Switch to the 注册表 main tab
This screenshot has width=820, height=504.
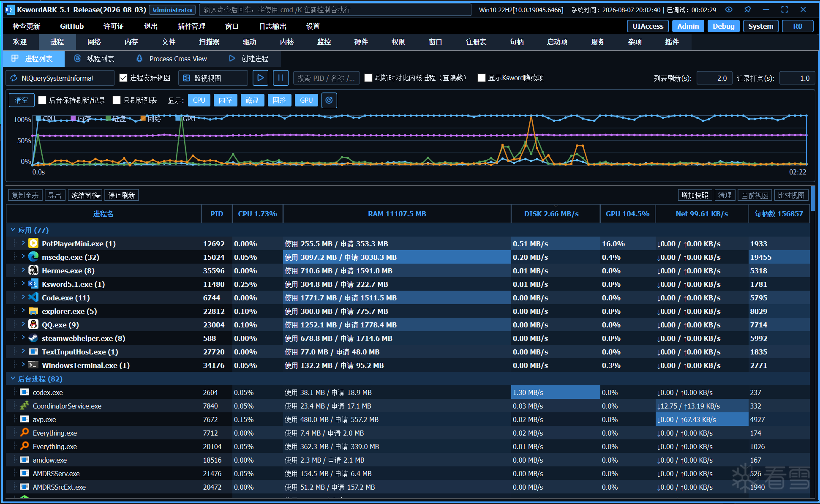point(476,42)
